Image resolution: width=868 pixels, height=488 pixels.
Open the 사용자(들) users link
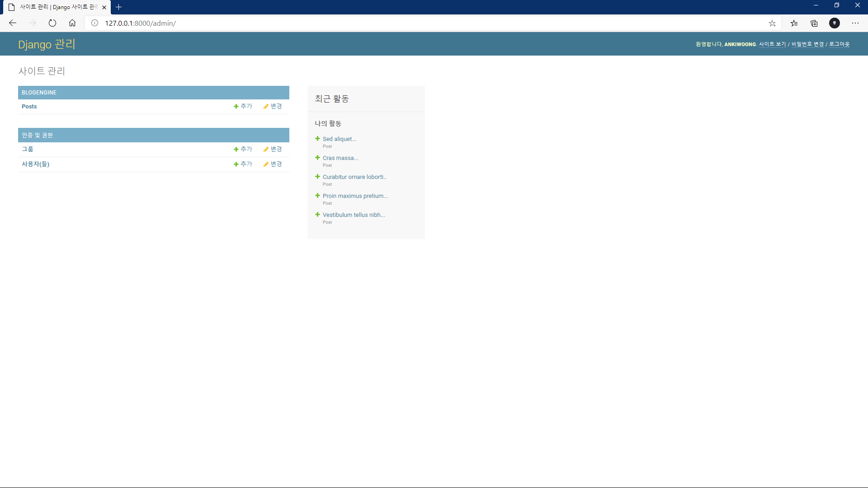pos(36,164)
